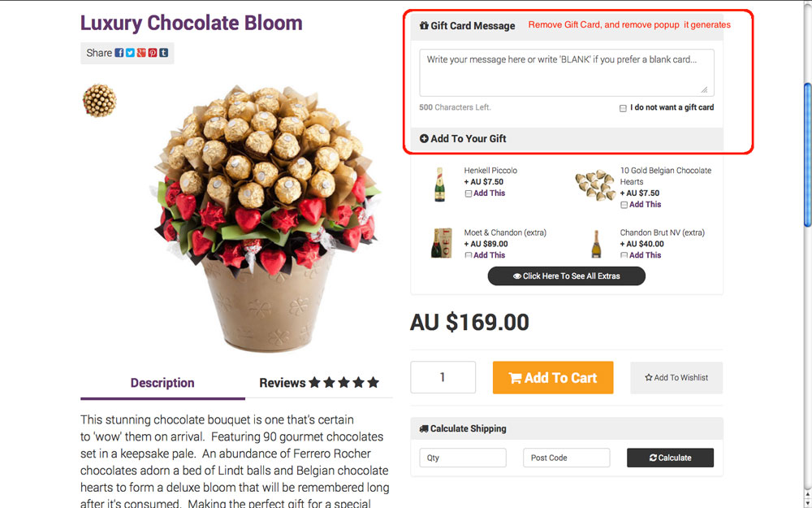
Task: Check 'I do not want a gift card'
Action: pyautogui.click(x=623, y=107)
